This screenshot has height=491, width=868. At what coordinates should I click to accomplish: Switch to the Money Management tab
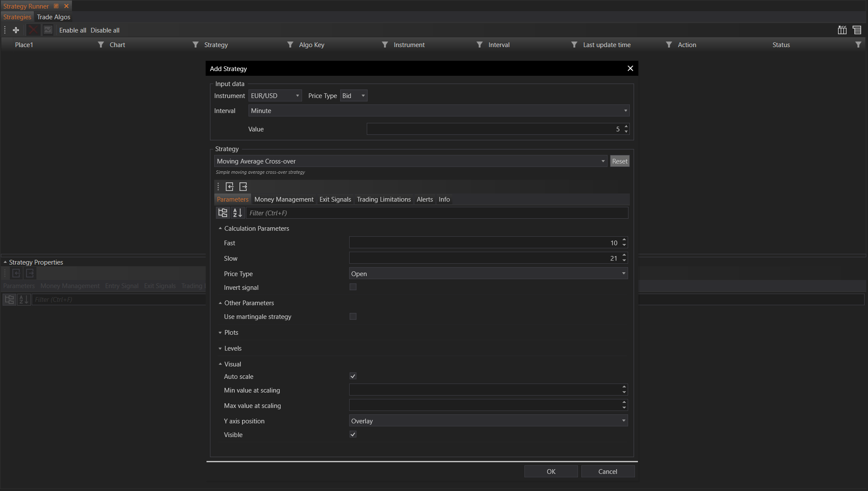coord(284,199)
